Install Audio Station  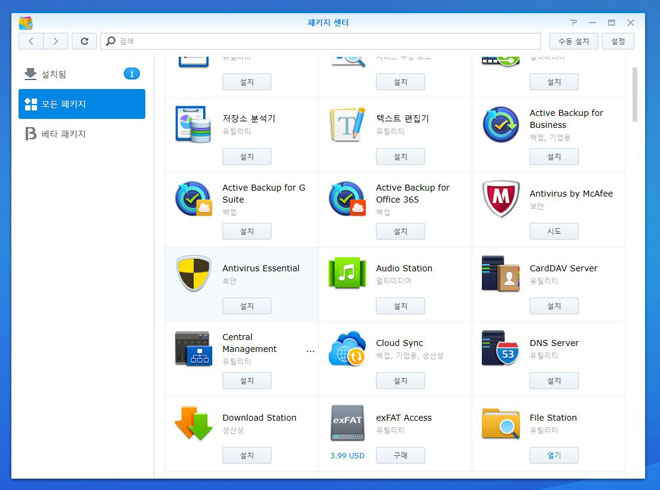(400, 306)
